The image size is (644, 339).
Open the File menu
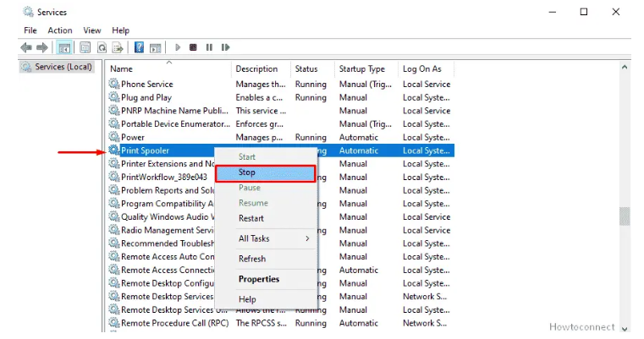(x=30, y=30)
